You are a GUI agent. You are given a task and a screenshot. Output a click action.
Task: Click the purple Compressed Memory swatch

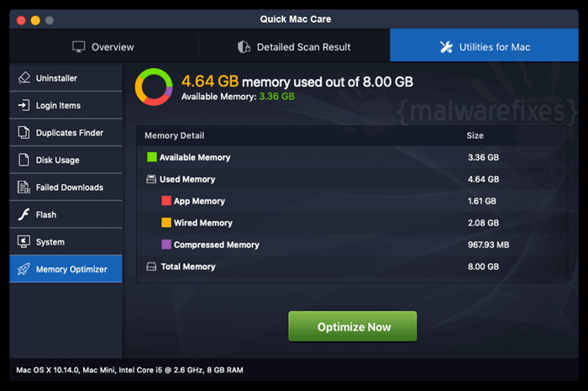click(x=166, y=245)
